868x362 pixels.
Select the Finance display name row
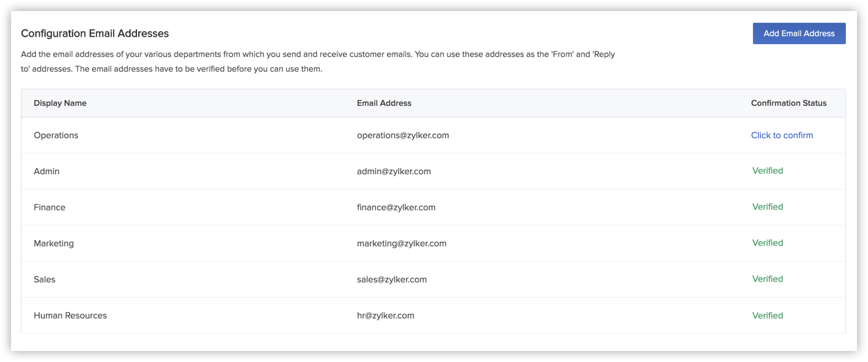50,207
